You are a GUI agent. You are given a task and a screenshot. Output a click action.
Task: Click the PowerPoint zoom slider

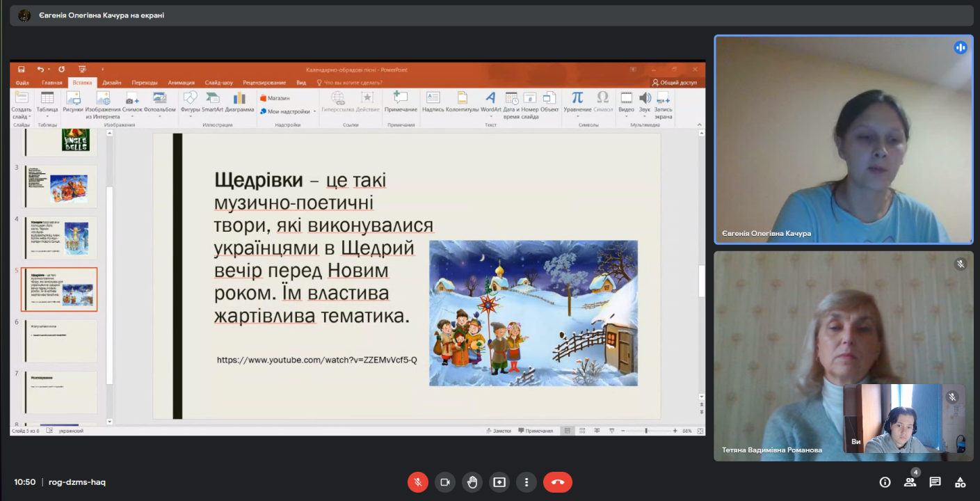click(646, 431)
